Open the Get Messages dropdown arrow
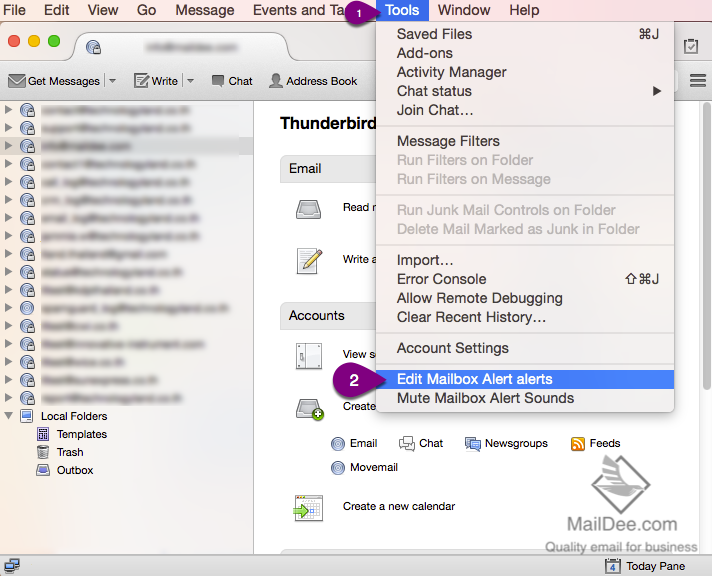The height and width of the screenshot is (576, 712). click(x=112, y=81)
